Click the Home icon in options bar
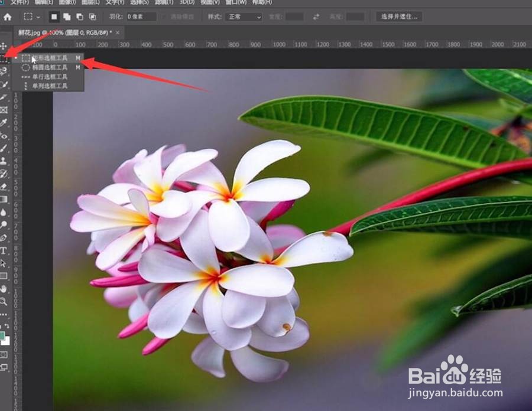Viewport: 532px width, 411px height. [8, 17]
